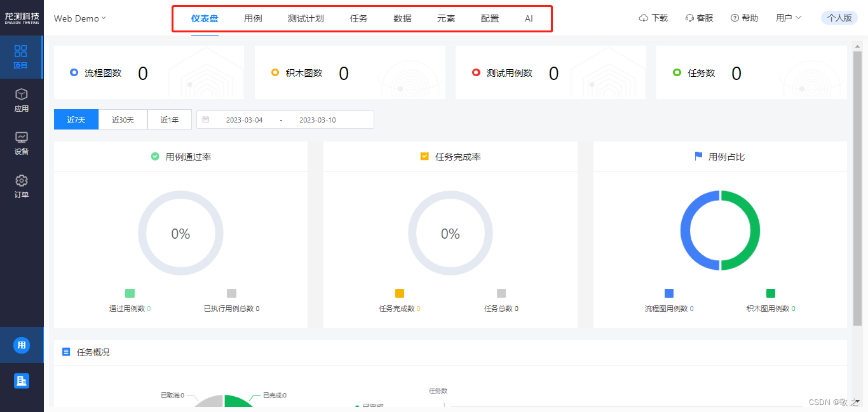Image resolution: width=868 pixels, height=412 pixels.
Task: Click the blue building icon at sidebar bottom
Action: (x=22, y=381)
